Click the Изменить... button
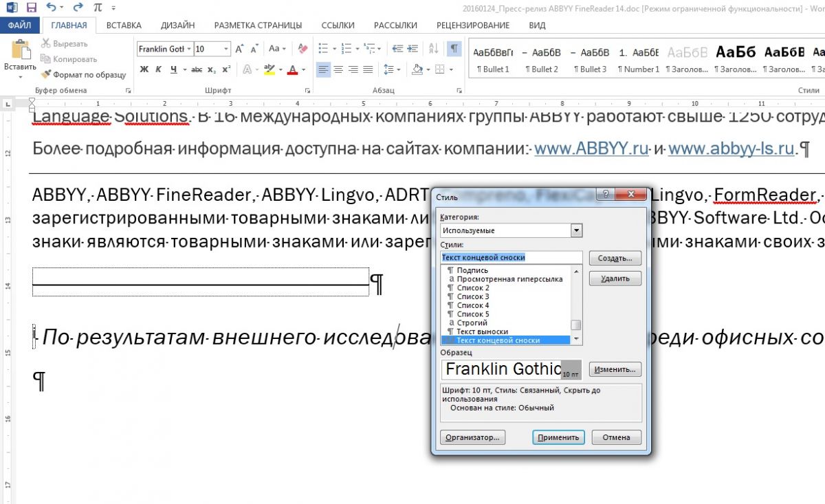 pos(615,369)
